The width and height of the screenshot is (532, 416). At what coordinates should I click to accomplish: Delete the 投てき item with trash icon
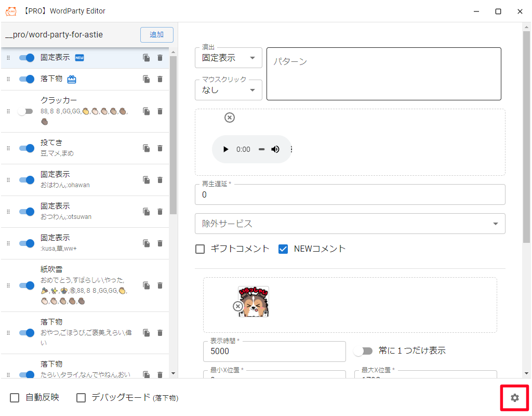point(160,148)
